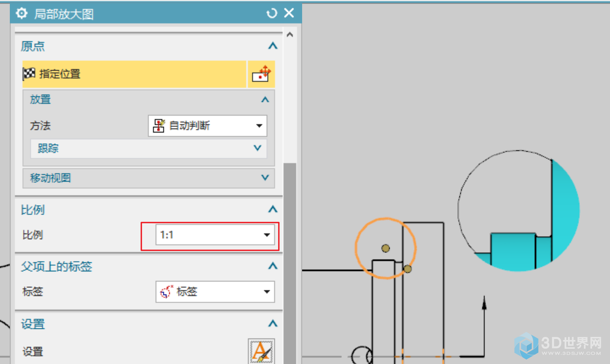Open the 设置 style button with letter A
This screenshot has width=610, height=364.
[261, 351]
